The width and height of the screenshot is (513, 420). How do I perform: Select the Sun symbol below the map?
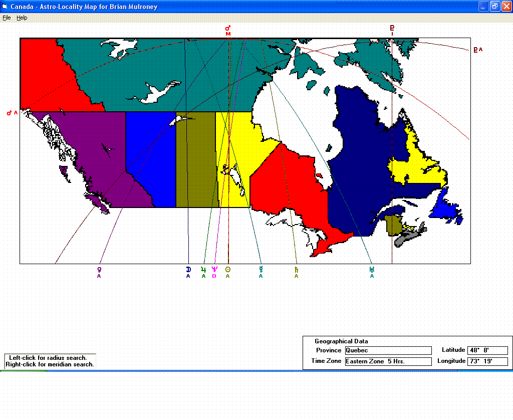click(228, 270)
